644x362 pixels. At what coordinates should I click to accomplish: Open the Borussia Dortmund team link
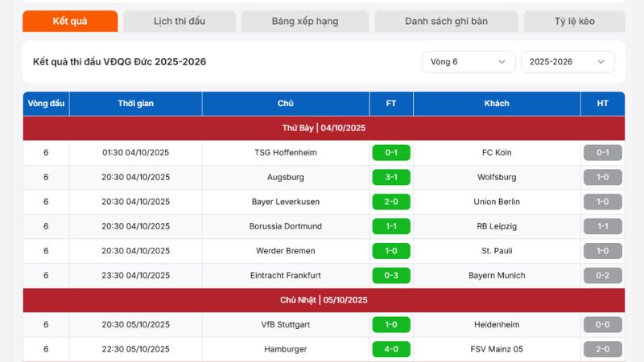(x=286, y=226)
